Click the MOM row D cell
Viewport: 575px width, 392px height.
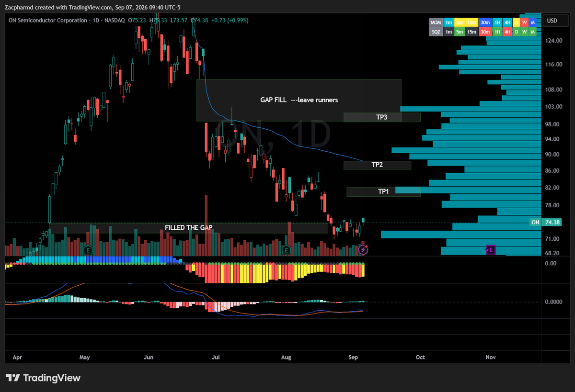click(x=517, y=22)
